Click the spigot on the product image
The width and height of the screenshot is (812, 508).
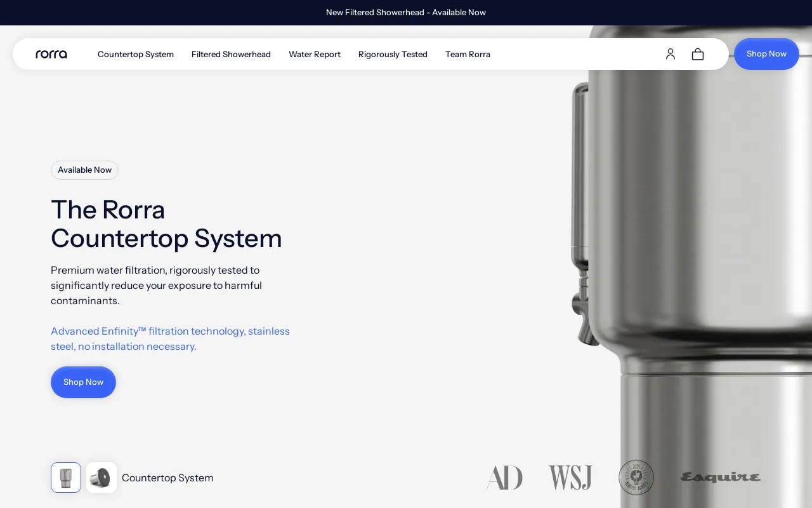point(584,317)
